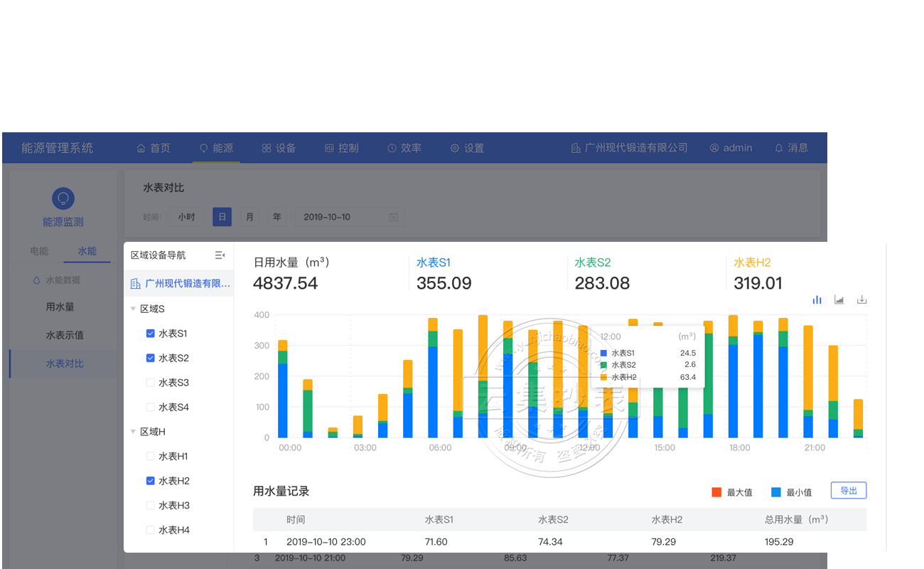Uncheck the 水表H2 checkbox
The image size is (924, 569).
click(x=151, y=481)
